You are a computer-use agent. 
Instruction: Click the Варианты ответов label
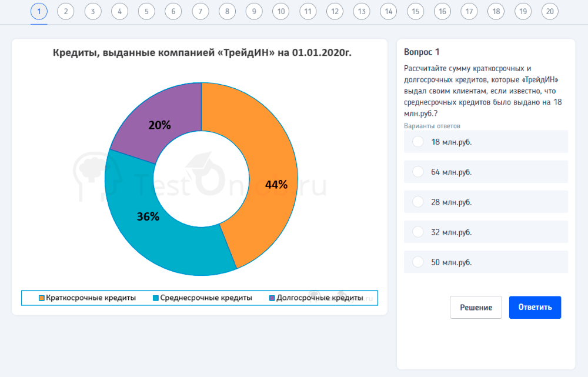[x=432, y=126]
